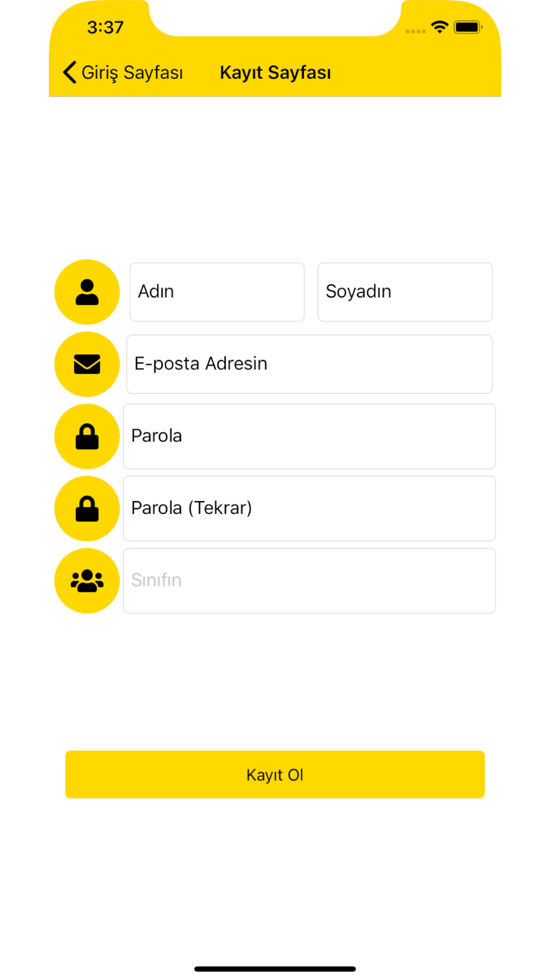
Task: Tap the Wi-Fi status icon
Action: point(440,27)
